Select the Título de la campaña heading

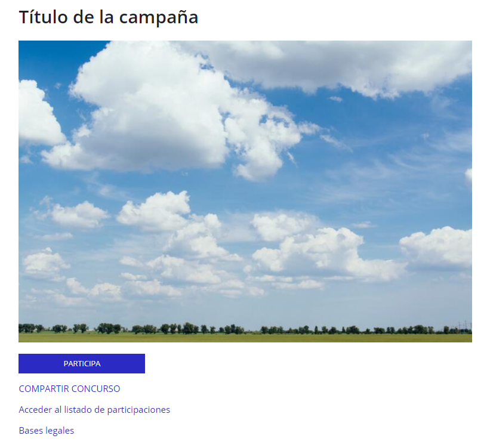point(109,17)
